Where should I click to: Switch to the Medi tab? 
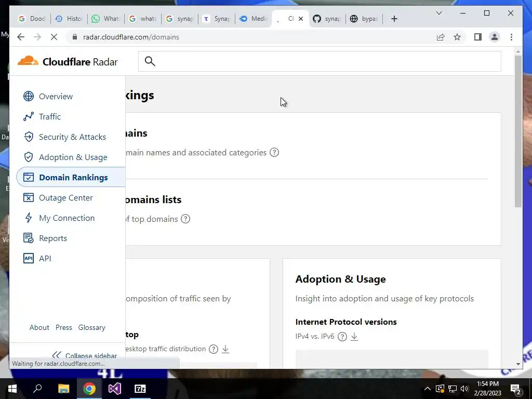(254, 19)
